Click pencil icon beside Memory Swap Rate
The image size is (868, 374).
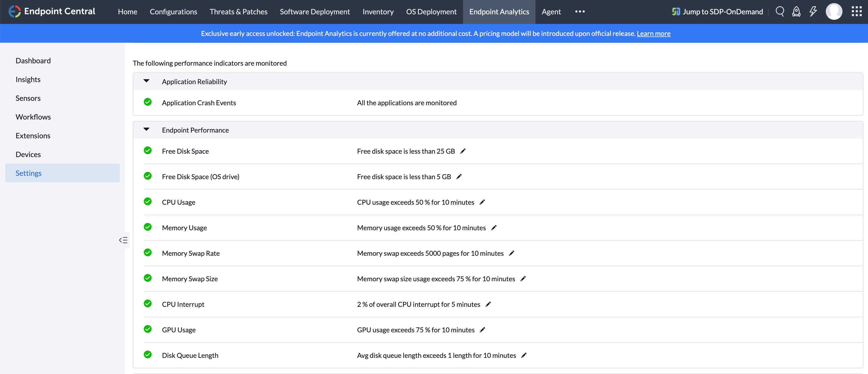(x=512, y=253)
